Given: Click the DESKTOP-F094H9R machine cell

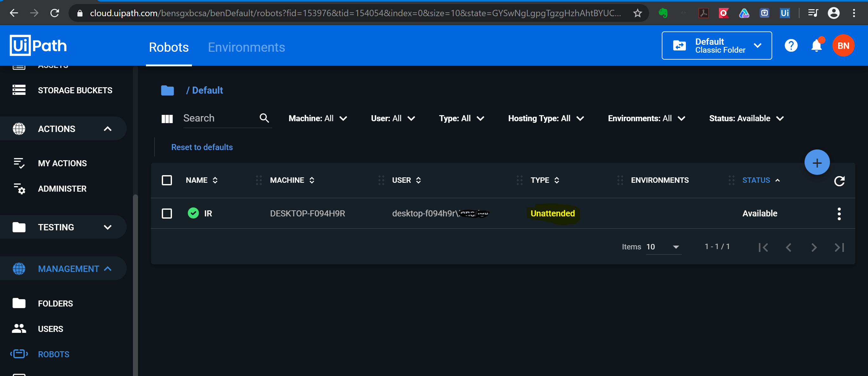Looking at the screenshot, I should 307,214.
